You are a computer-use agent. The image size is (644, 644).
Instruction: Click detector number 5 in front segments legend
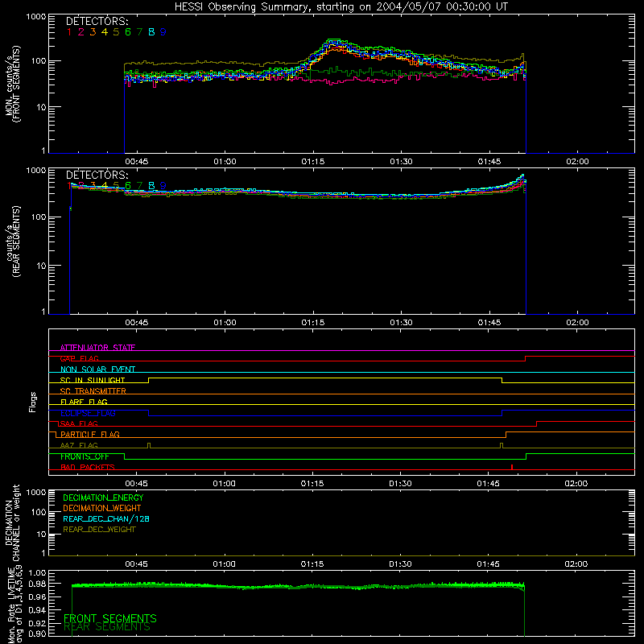point(116,32)
